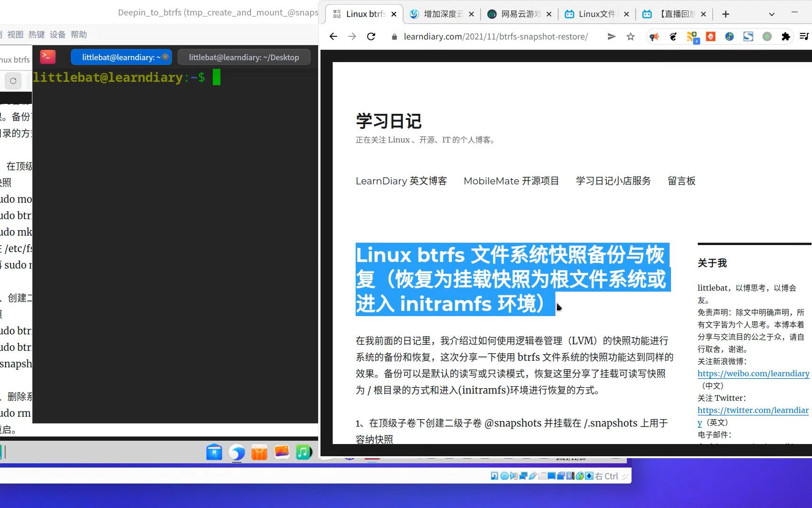The width and height of the screenshot is (812, 508).
Task: Switch to the 增加深度云 browser tab
Action: click(x=442, y=14)
